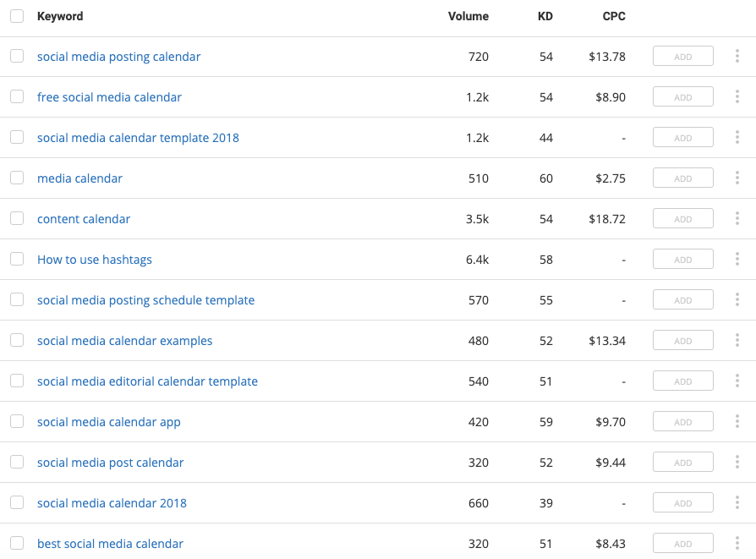Open three-dot menu for 'How to use hashtags'
756x559 pixels.
(737, 260)
